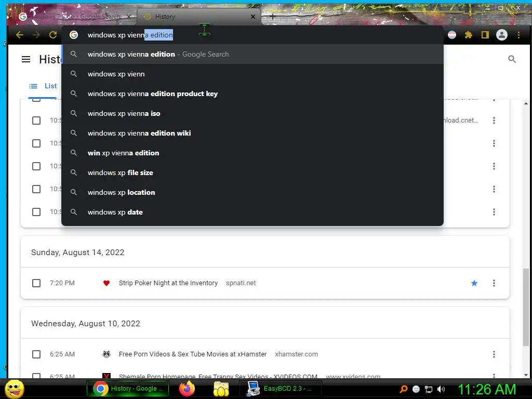532x399 pixels.
Task: Select suggestion 'windows xp vienna edition' Google Search
Action: point(252,54)
